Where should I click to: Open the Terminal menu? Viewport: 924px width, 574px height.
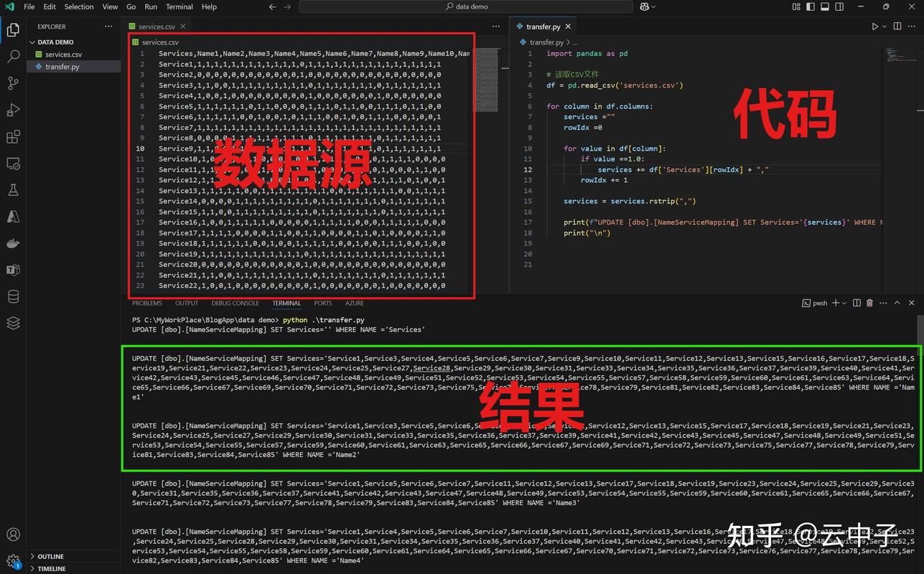pos(179,6)
